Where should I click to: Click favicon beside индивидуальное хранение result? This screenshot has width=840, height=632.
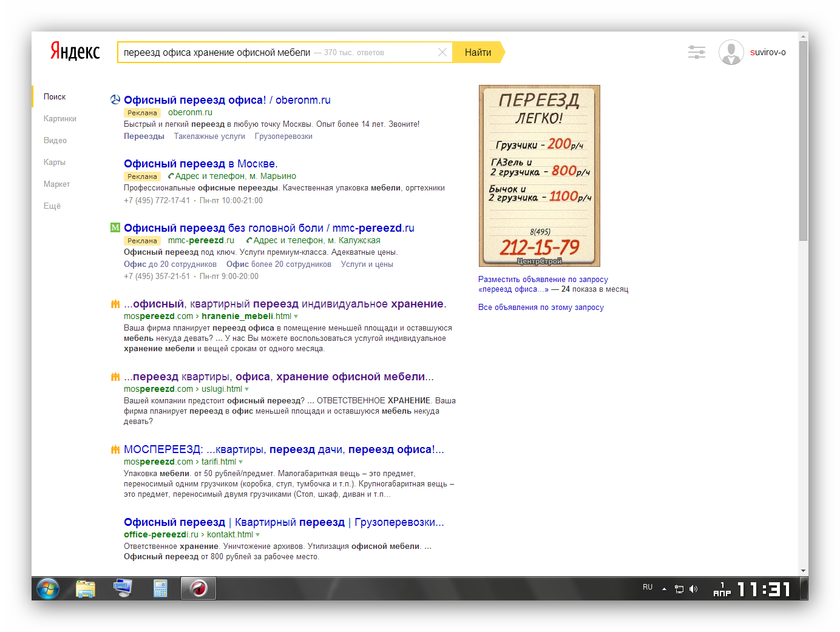[115, 303]
